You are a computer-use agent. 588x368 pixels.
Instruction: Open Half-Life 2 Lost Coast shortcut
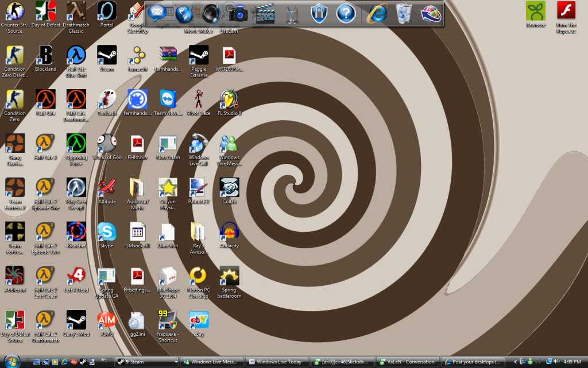[46, 276]
